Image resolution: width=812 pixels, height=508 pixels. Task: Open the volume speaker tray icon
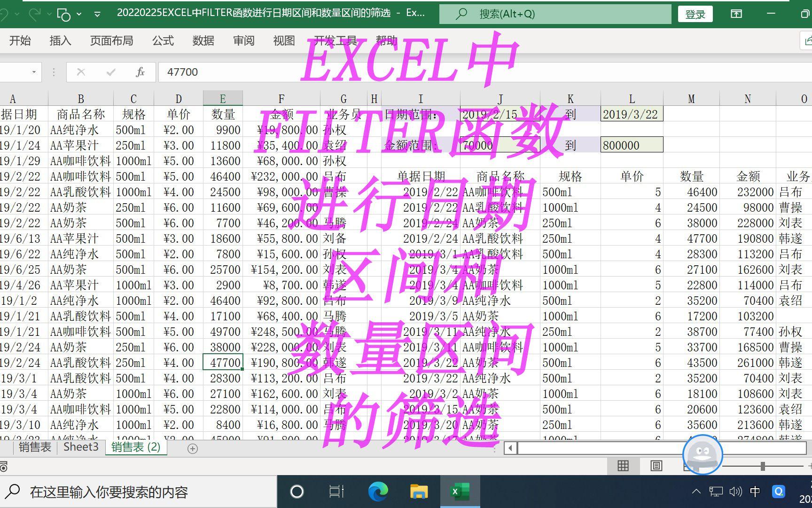735,492
